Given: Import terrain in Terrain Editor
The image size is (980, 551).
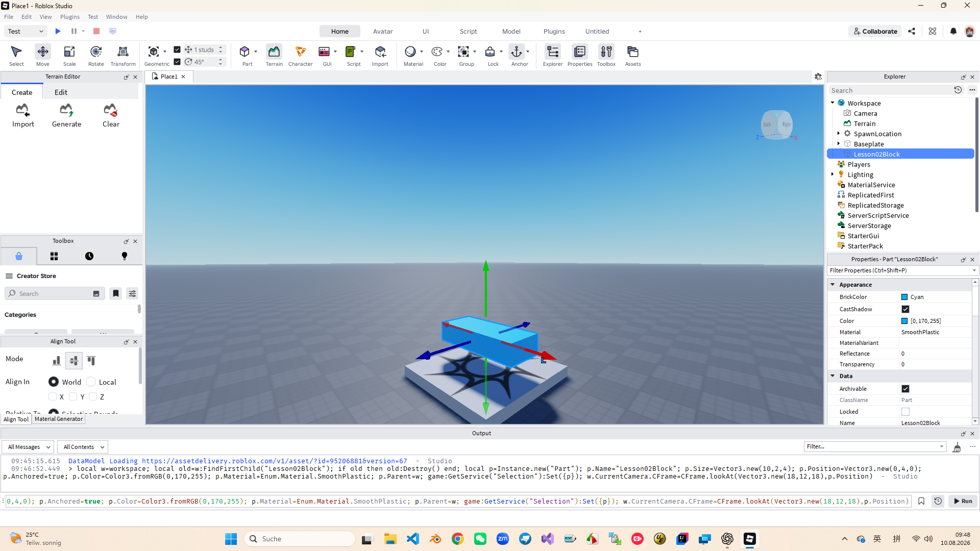Looking at the screenshot, I should click(x=23, y=116).
